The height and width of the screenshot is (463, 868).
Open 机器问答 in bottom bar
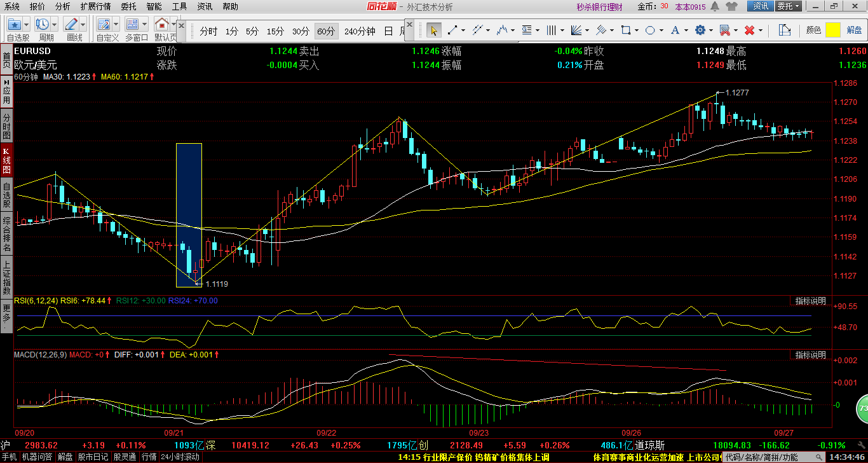coord(38,457)
